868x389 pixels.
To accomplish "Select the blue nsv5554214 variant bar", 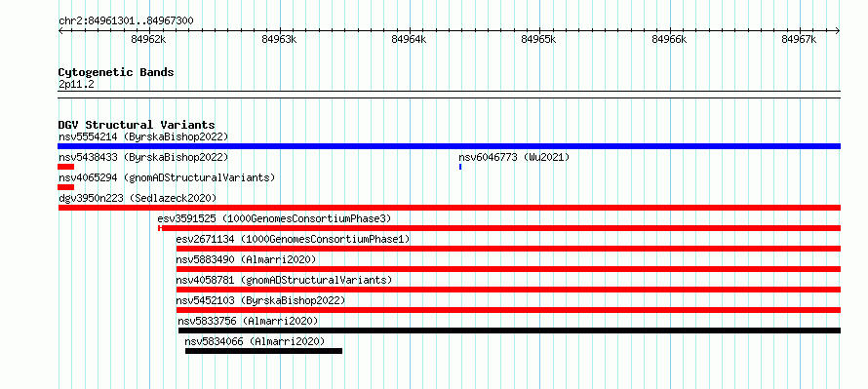I will point(449,146).
